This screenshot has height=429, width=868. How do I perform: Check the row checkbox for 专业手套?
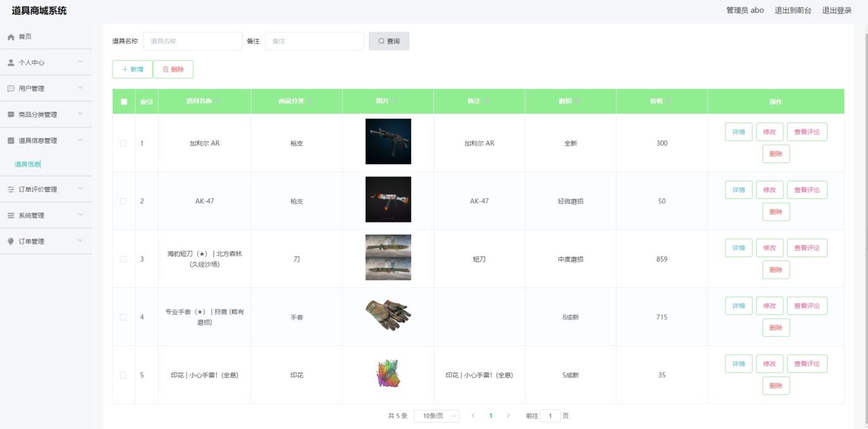tap(124, 317)
